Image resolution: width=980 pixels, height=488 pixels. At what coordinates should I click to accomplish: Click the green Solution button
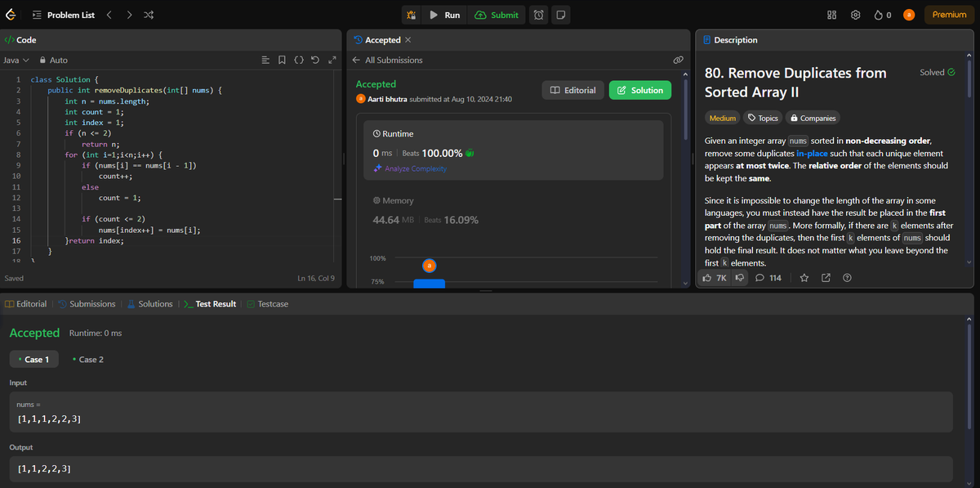pos(640,90)
